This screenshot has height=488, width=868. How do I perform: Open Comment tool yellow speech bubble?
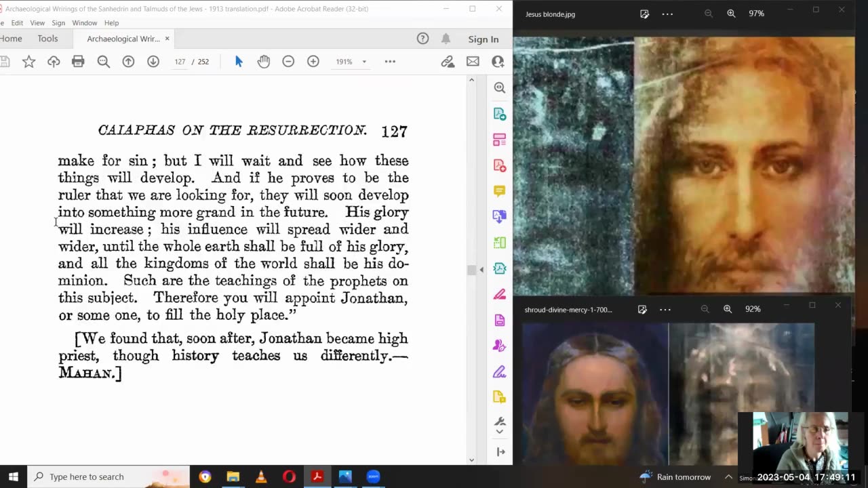tap(500, 191)
